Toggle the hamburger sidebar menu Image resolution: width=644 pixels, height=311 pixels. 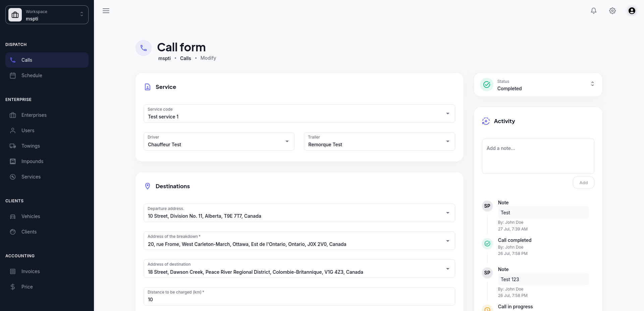point(106,11)
